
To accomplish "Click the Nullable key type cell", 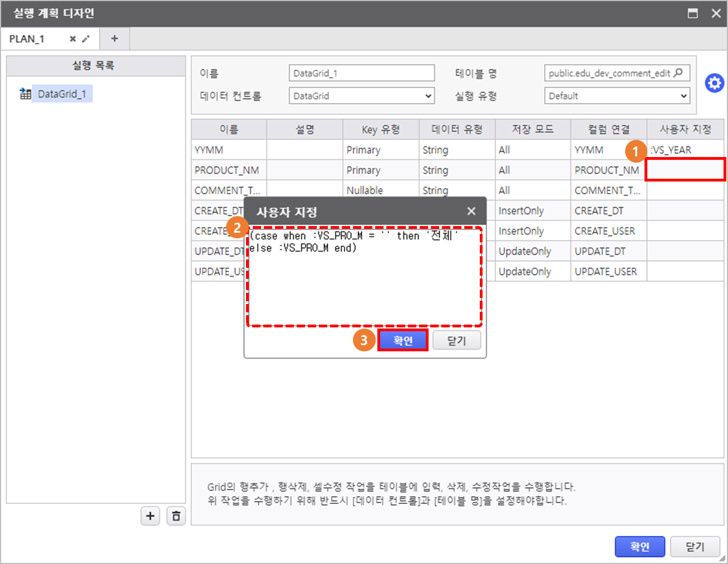I will [x=381, y=190].
